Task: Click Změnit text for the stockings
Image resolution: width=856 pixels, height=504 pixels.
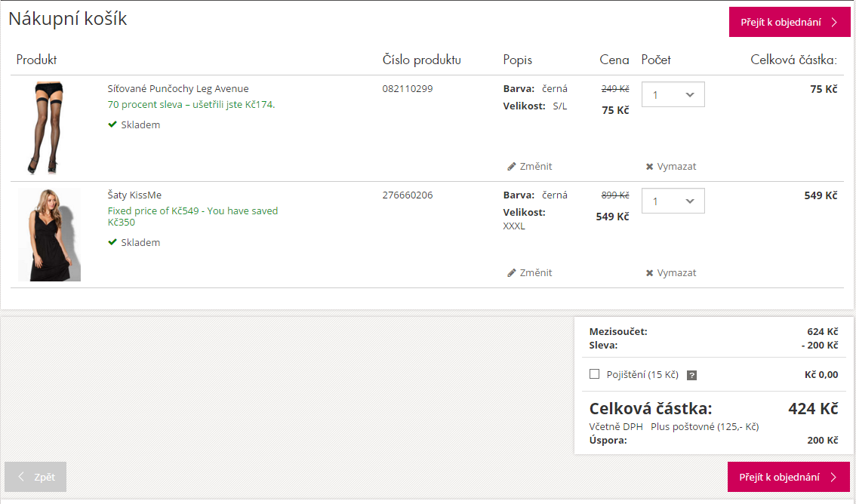Action: click(535, 166)
